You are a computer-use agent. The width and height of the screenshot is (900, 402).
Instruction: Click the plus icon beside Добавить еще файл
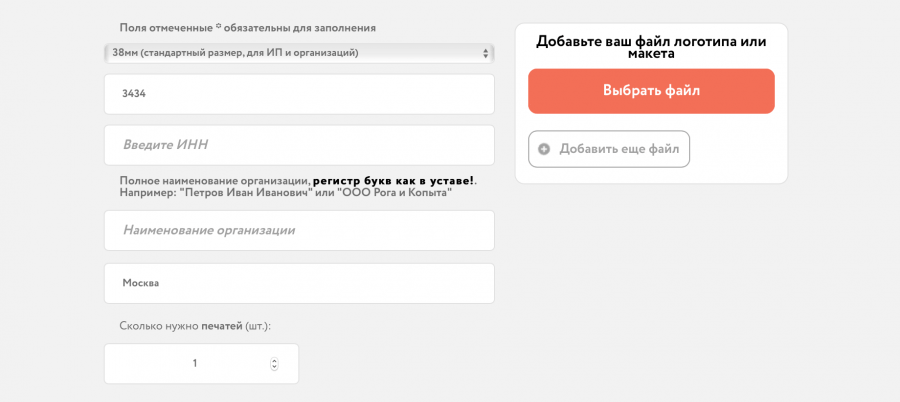544,149
